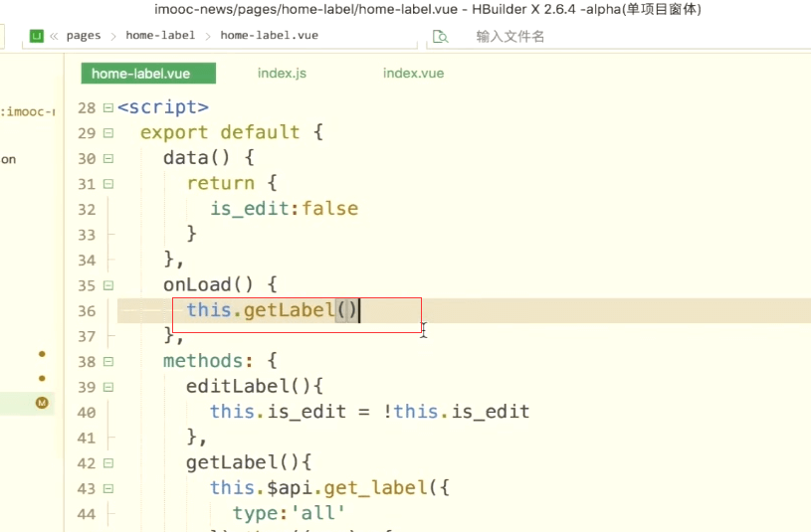Click this.getLabel() call on line 36
This screenshot has height=532, width=811.
coord(272,310)
